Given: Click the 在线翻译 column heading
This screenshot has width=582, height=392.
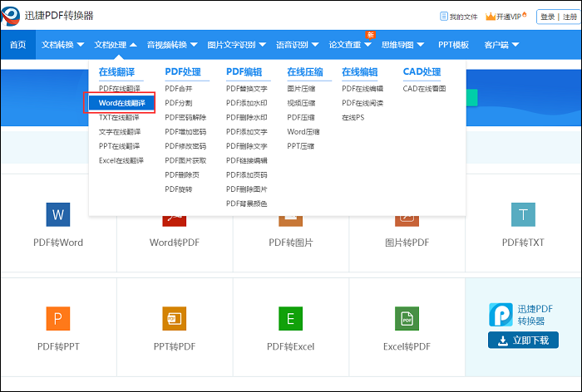Looking at the screenshot, I should (x=116, y=71).
